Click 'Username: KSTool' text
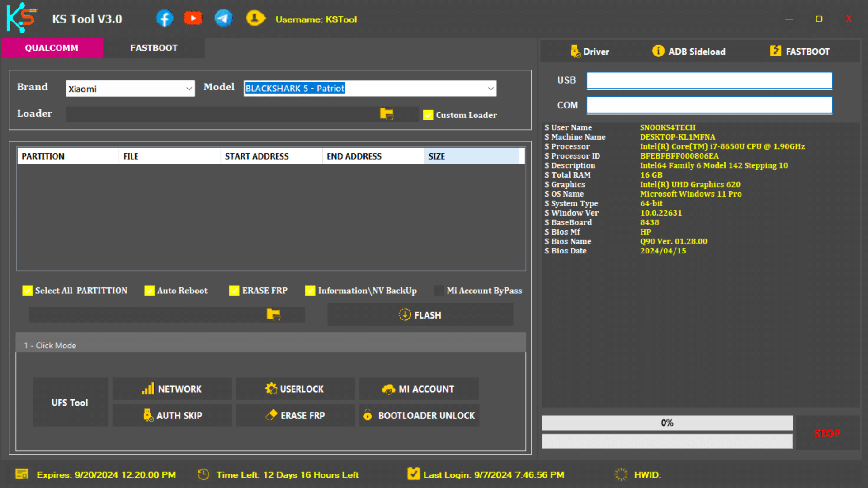This screenshot has width=868, height=488. click(x=316, y=19)
